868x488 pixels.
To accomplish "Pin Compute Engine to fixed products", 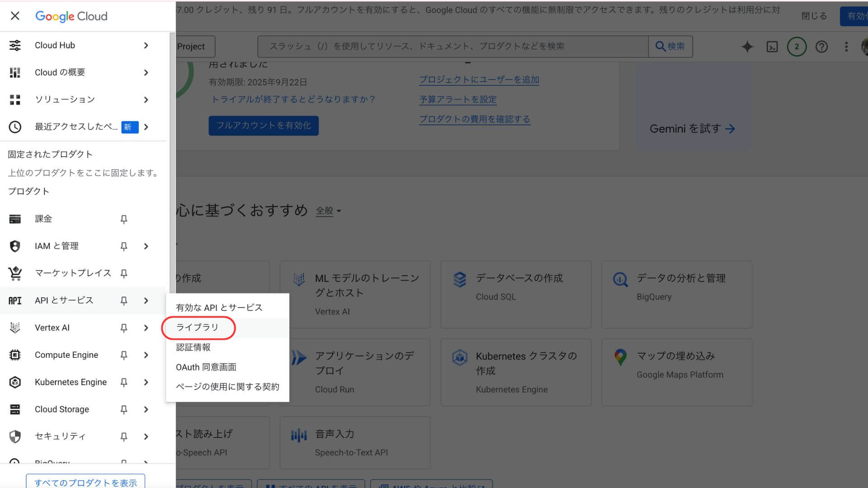I will (124, 355).
